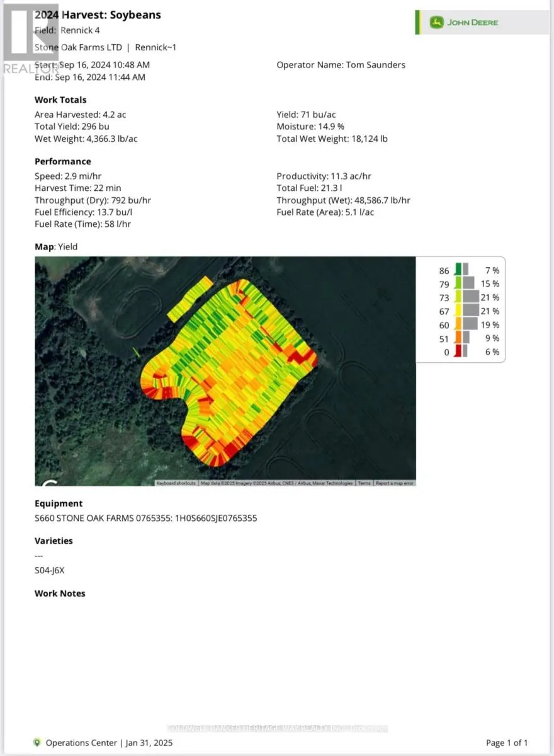Open the map Keyboard shortcuts link
Viewport: 554px width, 756px height.
click(x=176, y=483)
